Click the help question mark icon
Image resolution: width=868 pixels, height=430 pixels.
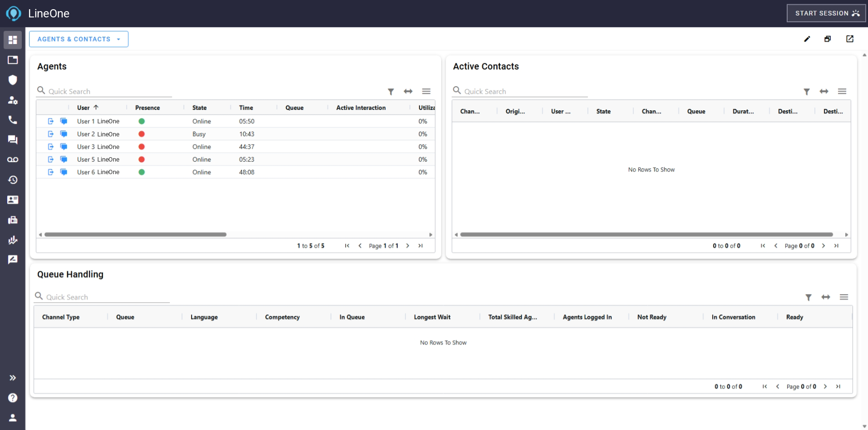[x=13, y=398]
